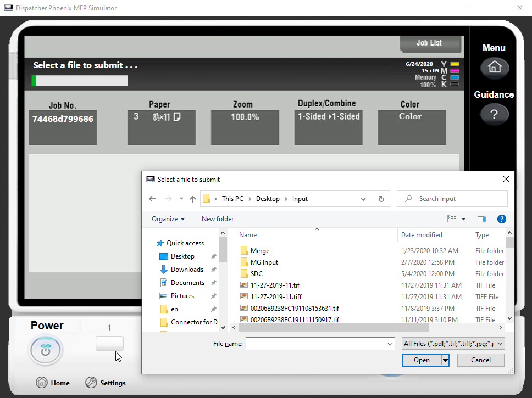532x398 pixels.
Task: Click Input in the address path
Action: (x=300, y=199)
